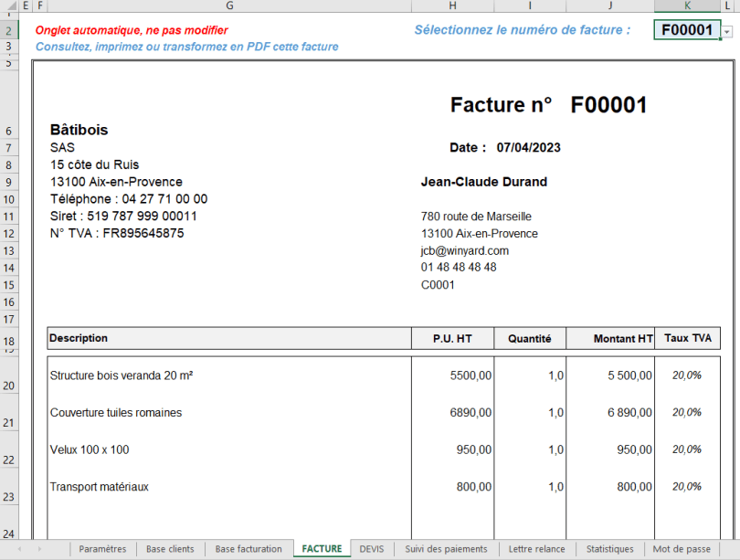Select column K header
The image size is (740, 560).
[x=686, y=5]
